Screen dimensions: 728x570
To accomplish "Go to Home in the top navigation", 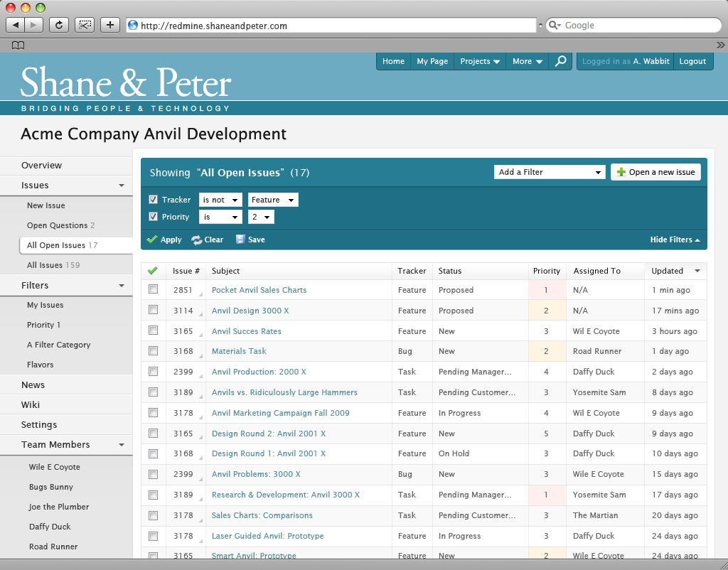I will pyautogui.click(x=393, y=61).
